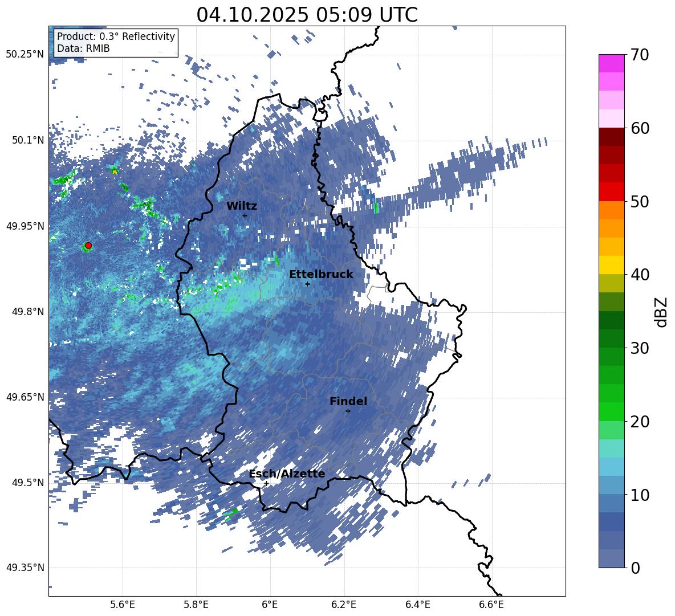The image size is (675, 616).
Task: Click the orange colorbar segment below 50
Action: click(611, 210)
